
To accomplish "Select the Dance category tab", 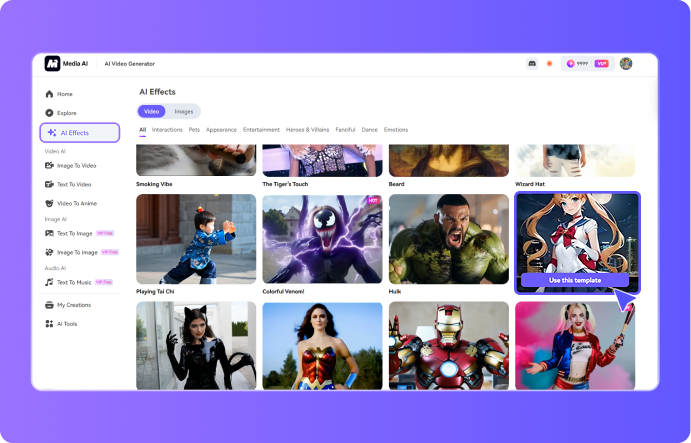I will click(369, 130).
